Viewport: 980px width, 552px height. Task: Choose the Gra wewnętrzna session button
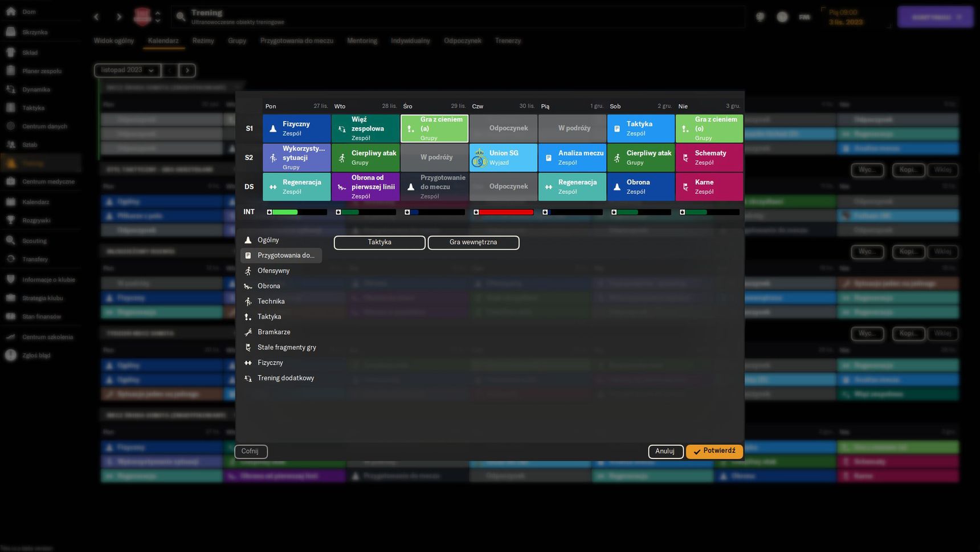point(473,242)
